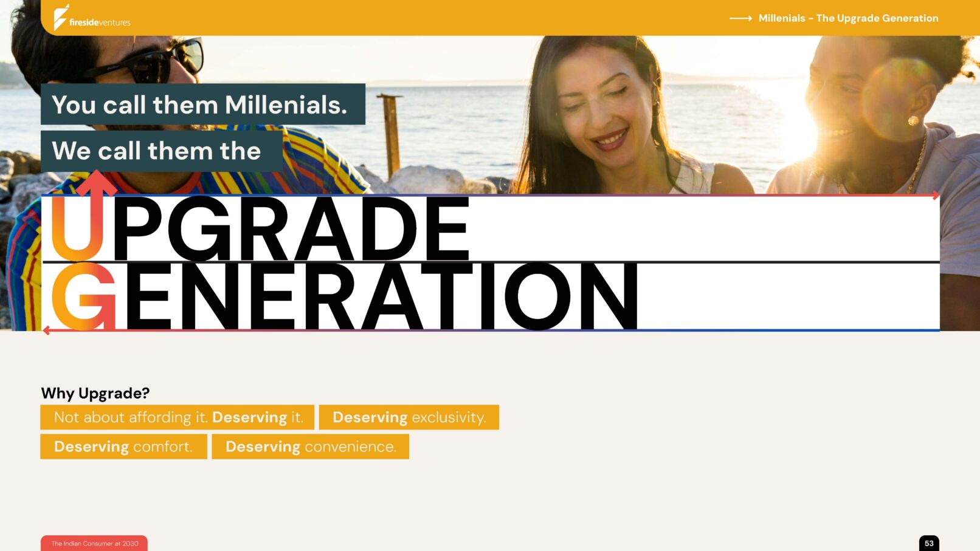Viewport: 980px width, 551px height.
Task: Click the Fireside Ventures flame logo
Action: point(60,18)
